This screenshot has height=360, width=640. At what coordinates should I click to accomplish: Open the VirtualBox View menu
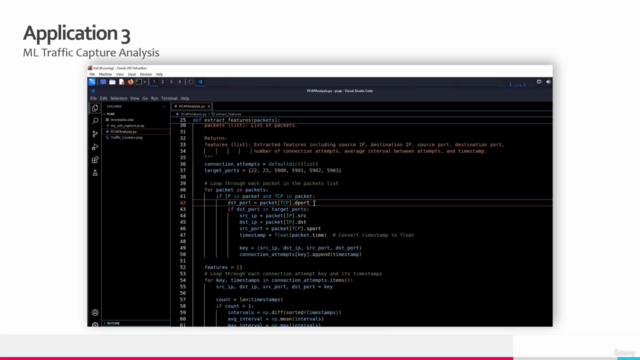[120, 74]
